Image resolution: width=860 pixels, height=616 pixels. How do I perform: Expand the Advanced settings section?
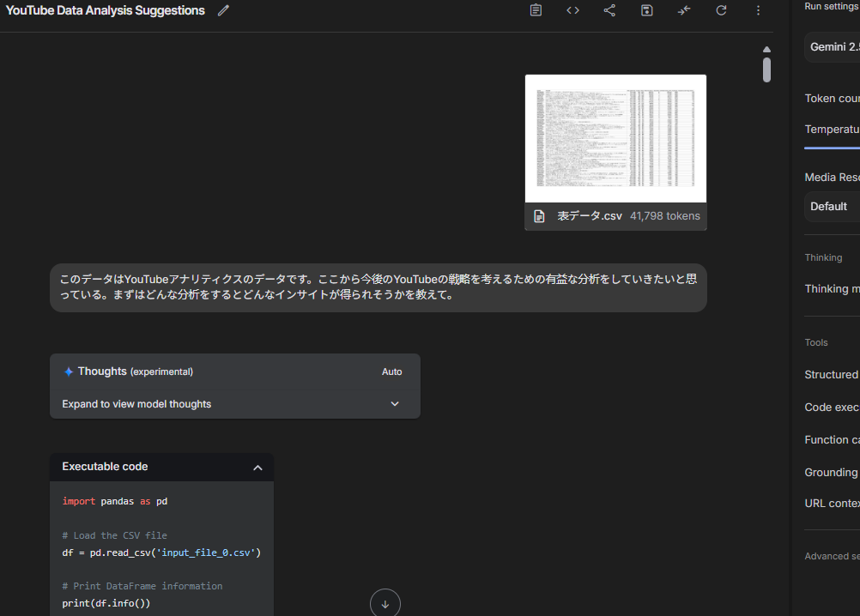click(832, 556)
